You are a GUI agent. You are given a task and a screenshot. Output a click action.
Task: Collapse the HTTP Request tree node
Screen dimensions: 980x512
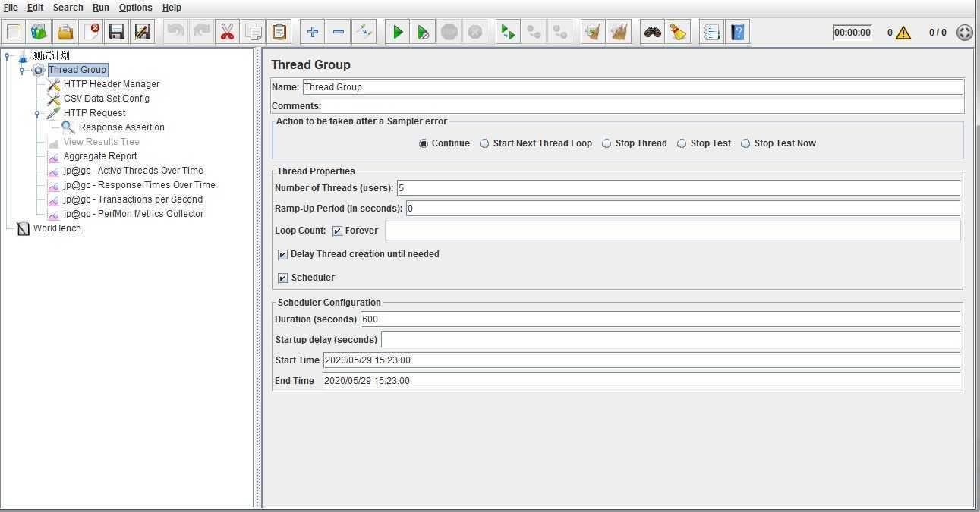37,113
